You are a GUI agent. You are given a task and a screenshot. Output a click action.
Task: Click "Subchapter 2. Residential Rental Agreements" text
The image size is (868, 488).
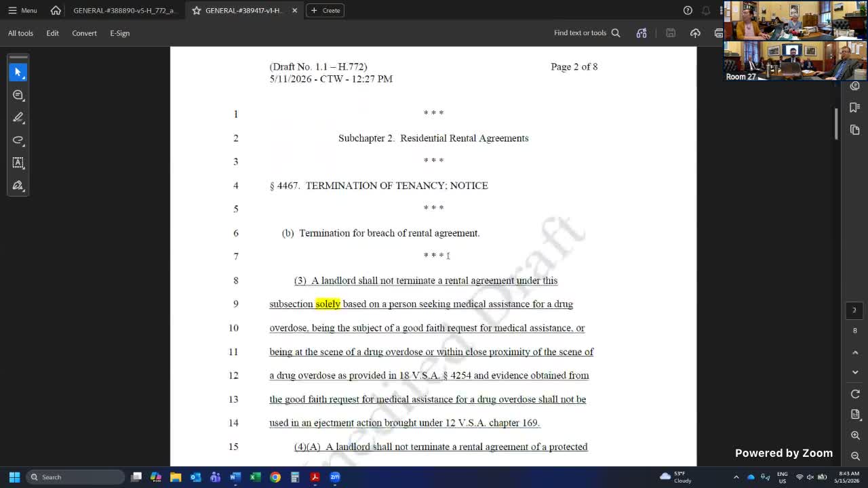pyautogui.click(x=433, y=138)
